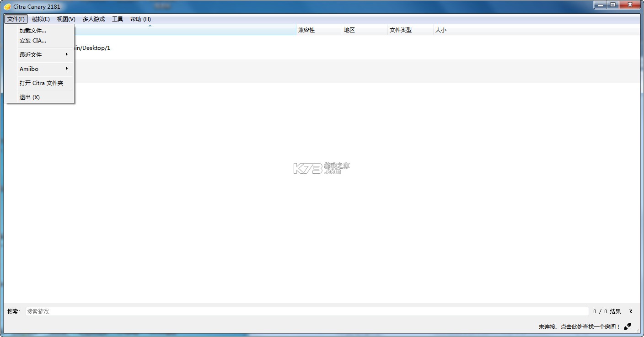Open the 文件(F) menu
644x337 pixels.
point(16,19)
